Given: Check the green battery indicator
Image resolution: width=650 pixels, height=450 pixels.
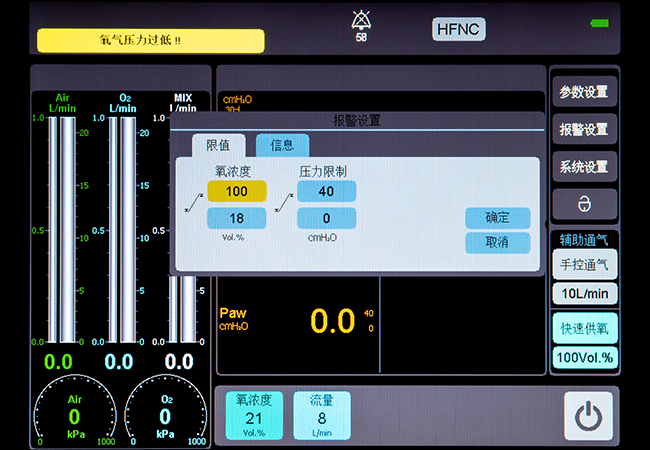Looking at the screenshot, I should pyautogui.click(x=600, y=23).
